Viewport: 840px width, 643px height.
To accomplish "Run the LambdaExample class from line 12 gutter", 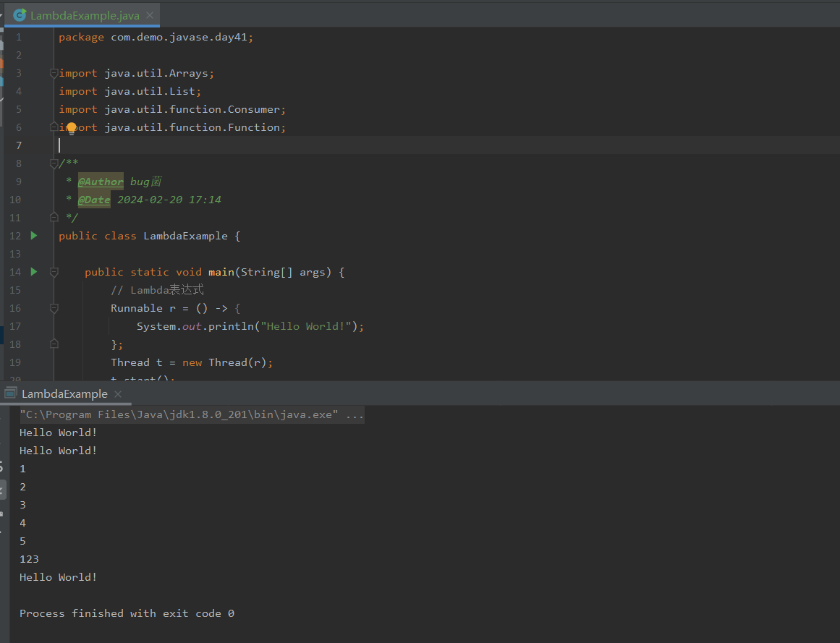I will coord(34,236).
